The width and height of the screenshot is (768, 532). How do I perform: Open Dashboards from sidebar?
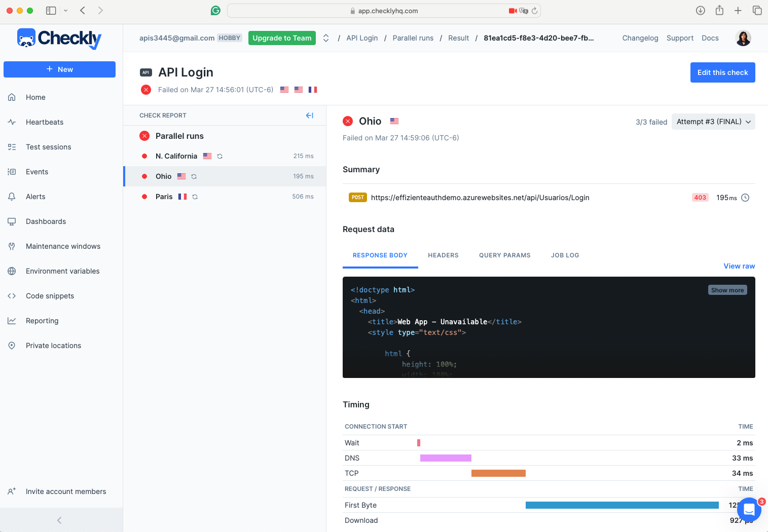[46, 221]
